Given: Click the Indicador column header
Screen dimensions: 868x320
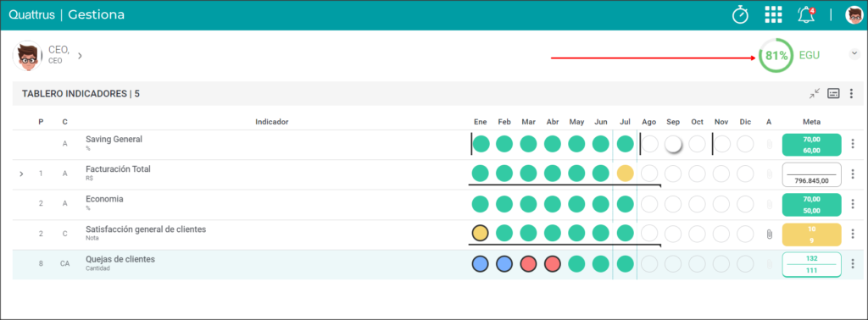Looking at the screenshot, I should (272, 122).
